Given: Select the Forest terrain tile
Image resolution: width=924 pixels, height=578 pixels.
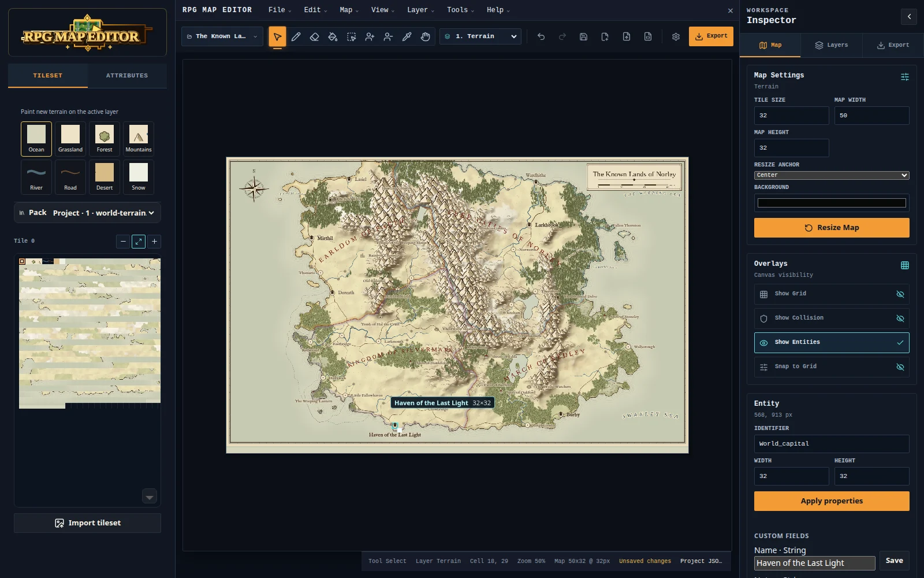Looking at the screenshot, I should (x=105, y=139).
